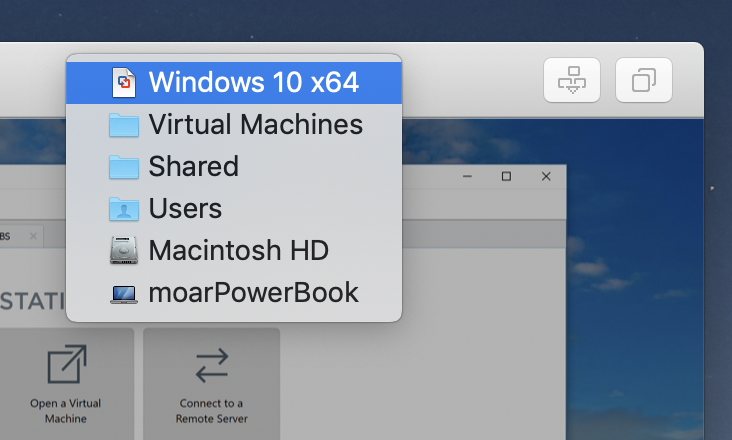Viewport: 732px width, 440px height.
Task: Open the Shared folder entry
Action: coord(193,167)
